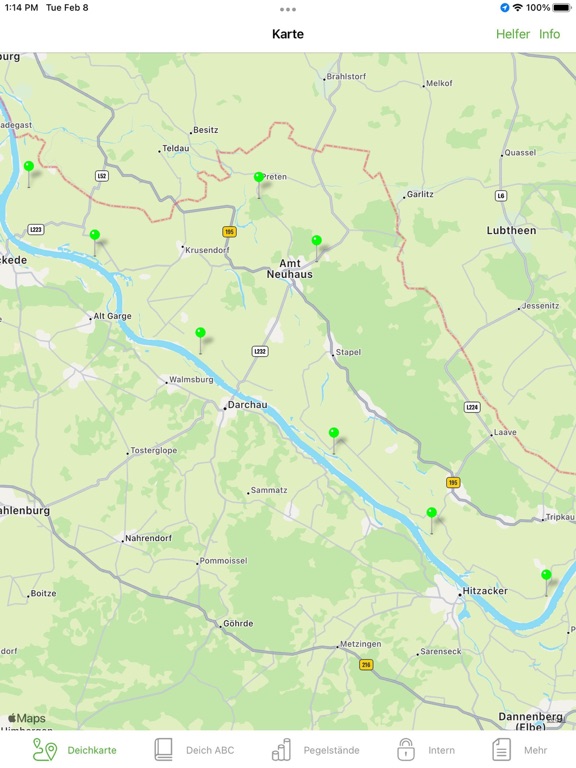Open the Helfer link
The height and width of the screenshot is (768, 576).
[x=513, y=34]
